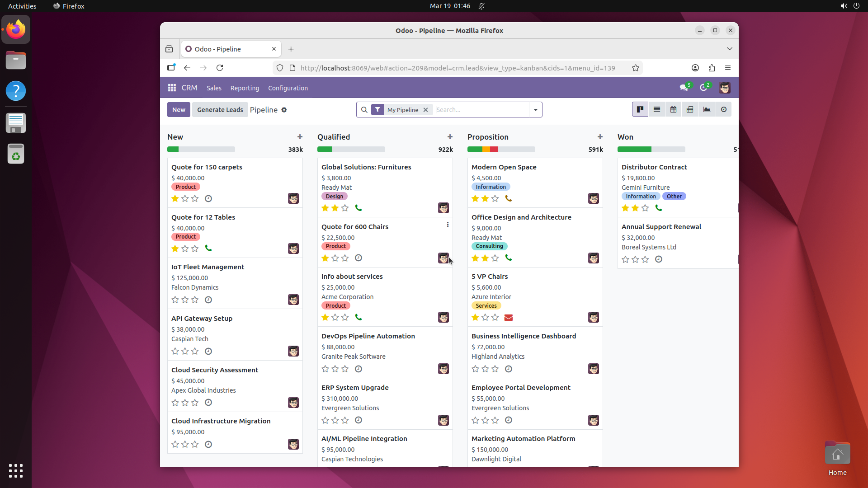The image size is (868, 488).
Task: Click the envelope icon on 5 VP Chairs
Action: (x=508, y=318)
